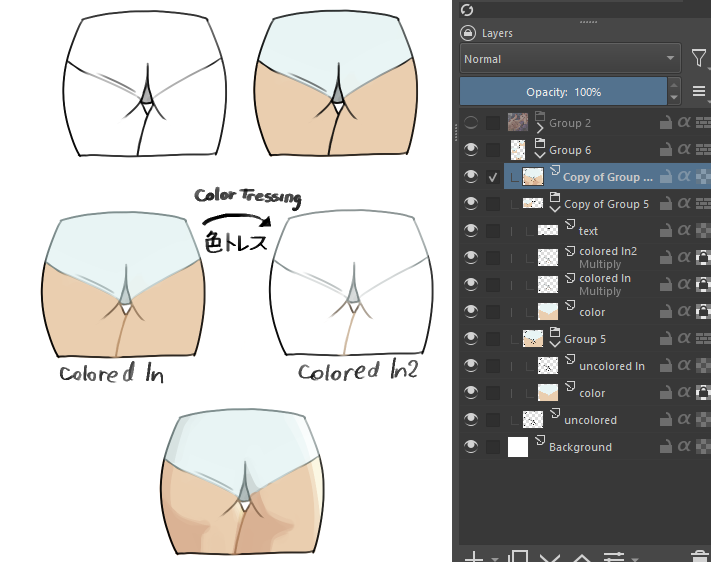Lock the Copy of Group 5 layer
The width and height of the screenshot is (711, 562).
pyautogui.click(x=666, y=204)
